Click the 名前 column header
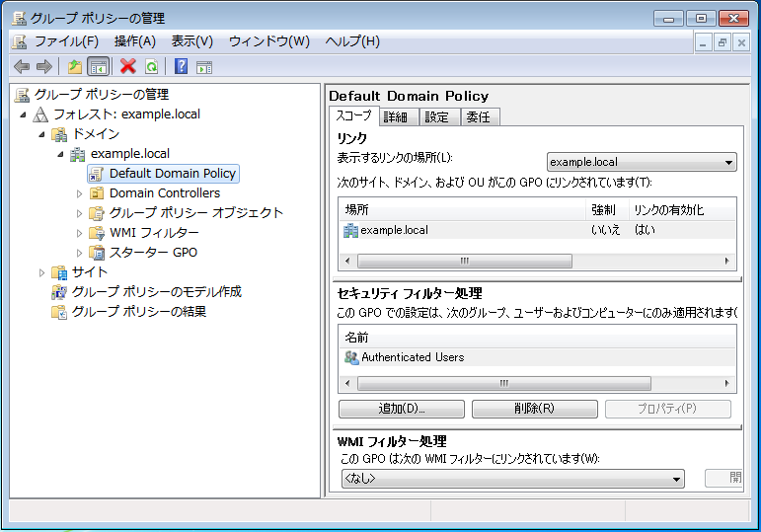 click(537, 337)
